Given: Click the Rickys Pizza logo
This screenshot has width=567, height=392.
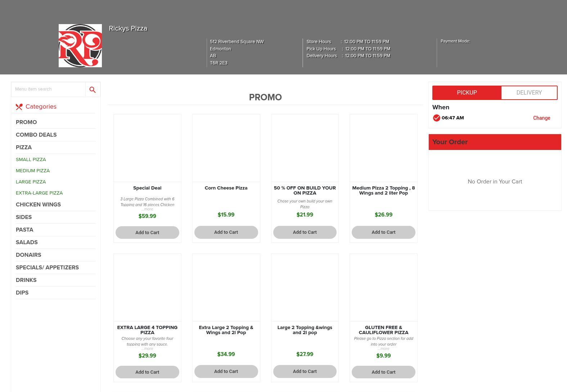Looking at the screenshot, I should point(80,46).
